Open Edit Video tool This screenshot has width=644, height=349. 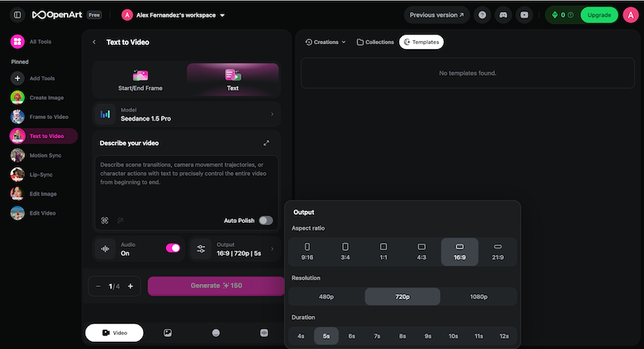click(x=34, y=213)
